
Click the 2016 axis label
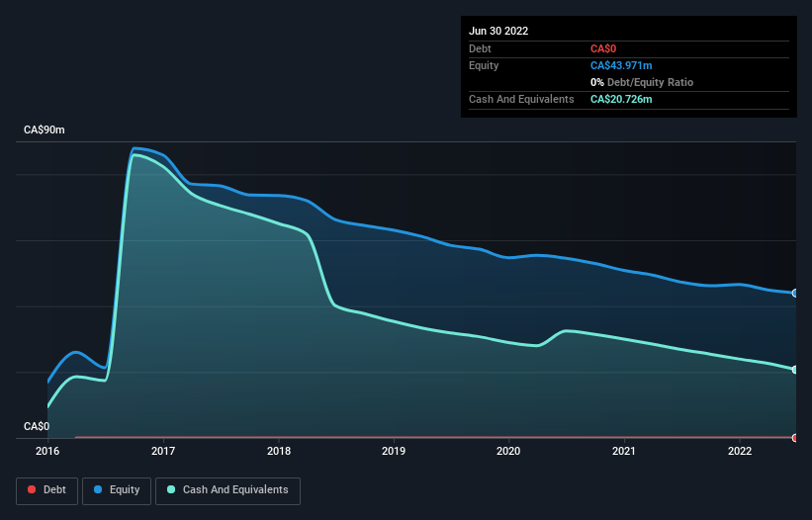pos(47,451)
